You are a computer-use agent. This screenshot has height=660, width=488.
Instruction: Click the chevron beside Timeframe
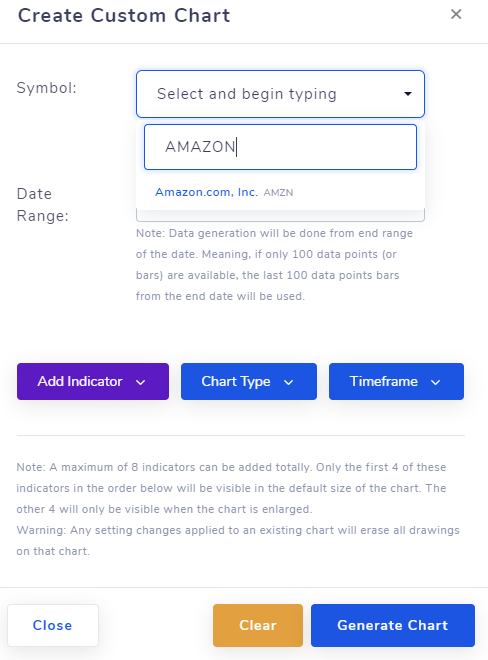[436, 382]
